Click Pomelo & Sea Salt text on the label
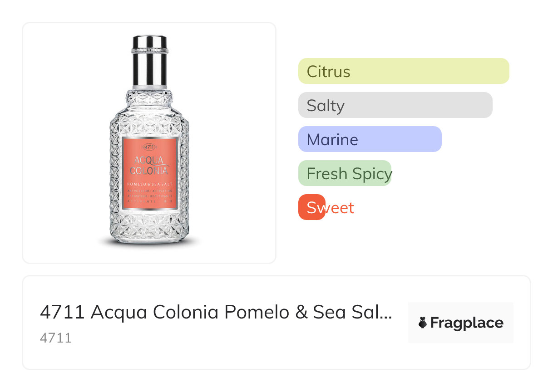 coord(149,183)
